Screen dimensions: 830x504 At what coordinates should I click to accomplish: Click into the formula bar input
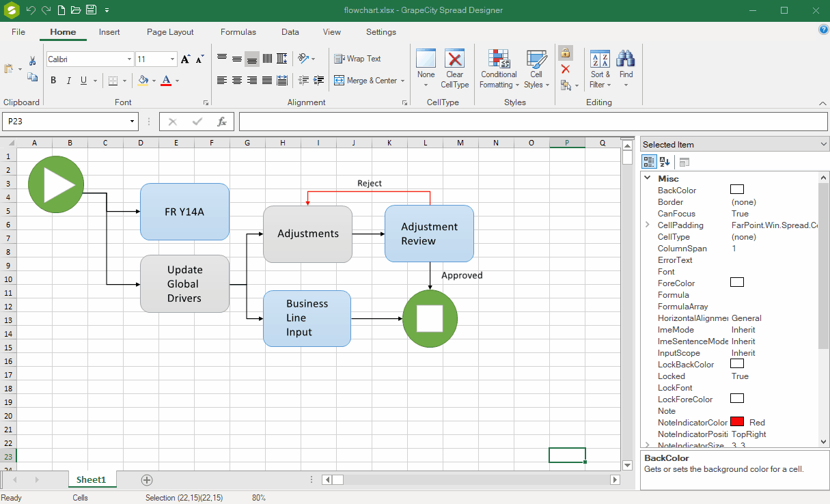(533, 122)
